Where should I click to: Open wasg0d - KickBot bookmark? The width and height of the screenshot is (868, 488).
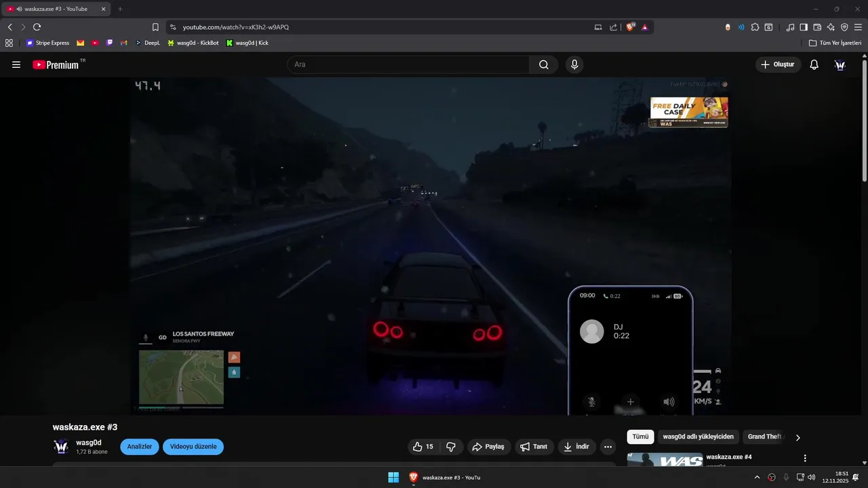click(193, 43)
